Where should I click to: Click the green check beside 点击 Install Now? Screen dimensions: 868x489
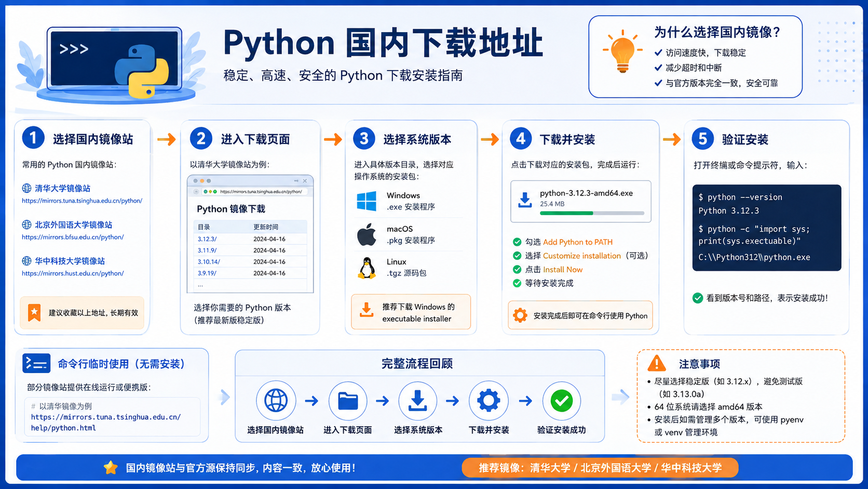[x=517, y=270]
